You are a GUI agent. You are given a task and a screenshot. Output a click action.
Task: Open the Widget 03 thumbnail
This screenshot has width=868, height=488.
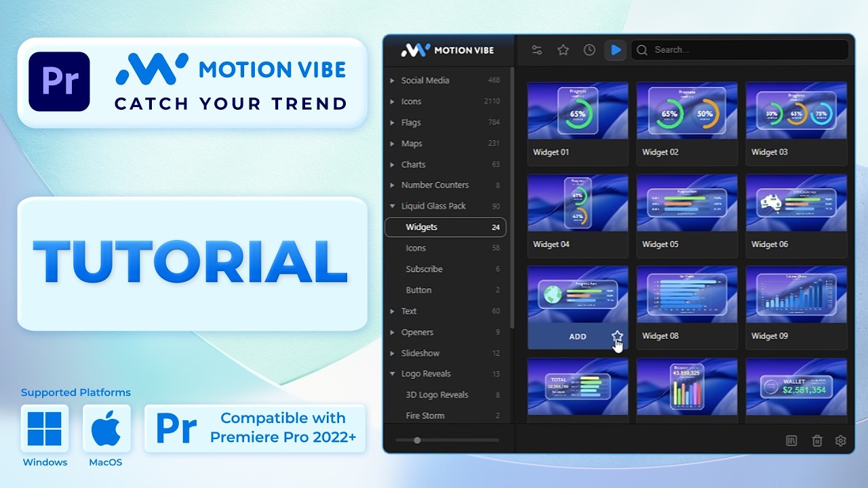pyautogui.click(x=796, y=110)
